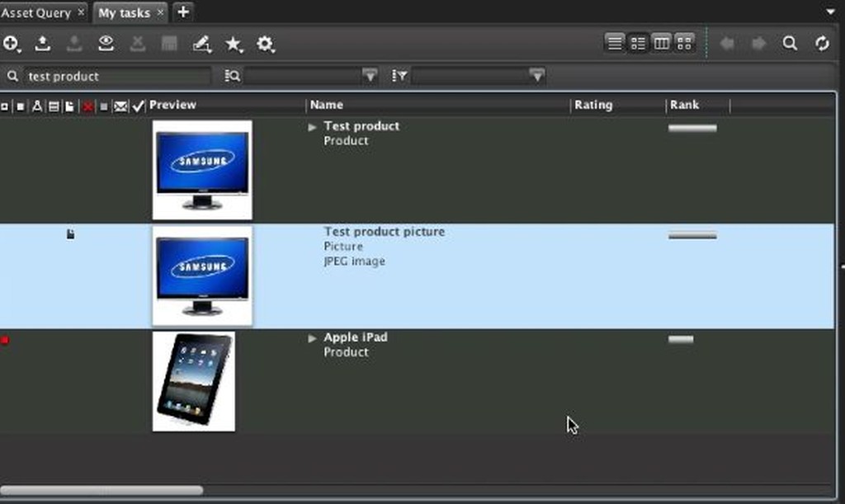Switch to the Asset Query tab
This screenshot has width=845, height=504.
[x=36, y=12]
